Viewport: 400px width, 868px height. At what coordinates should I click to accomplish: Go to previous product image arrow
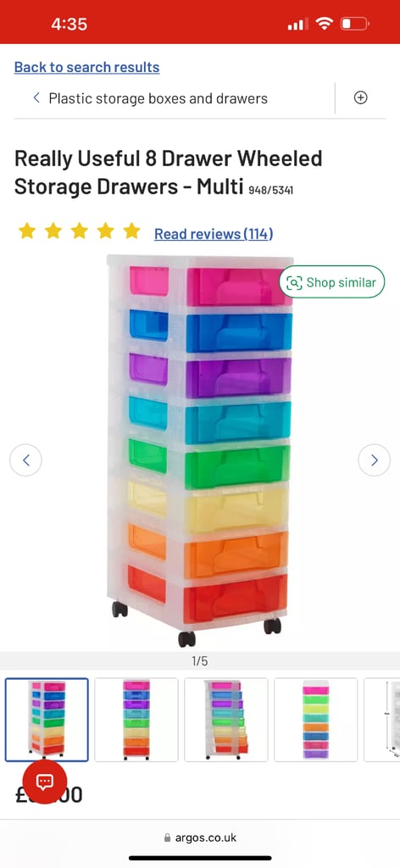25,460
